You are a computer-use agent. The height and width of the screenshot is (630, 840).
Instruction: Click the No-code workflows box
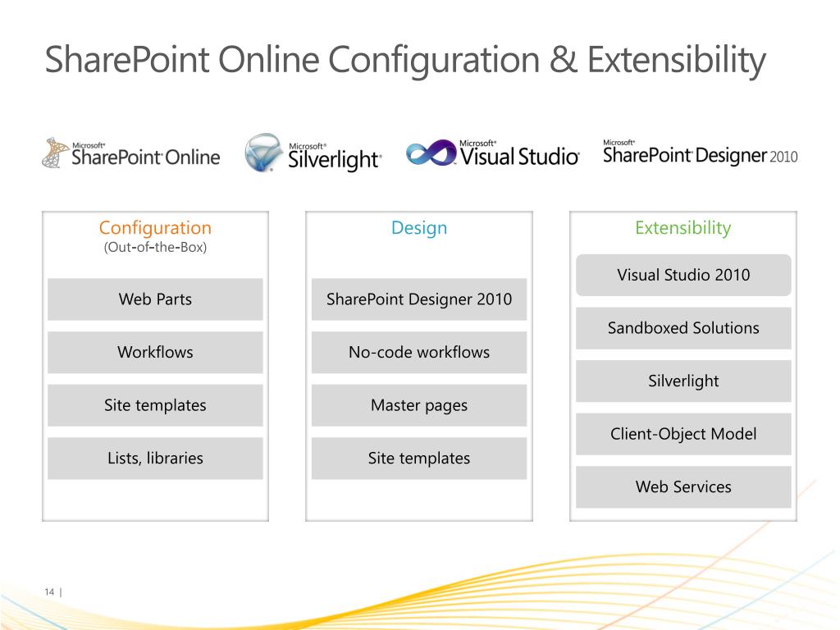pyautogui.click(x=419, y=352)
